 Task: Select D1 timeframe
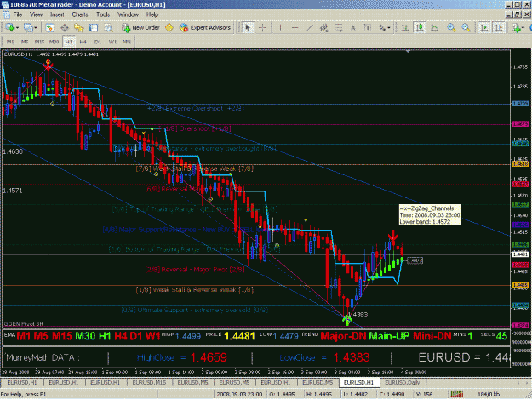[x=98, y=42]
